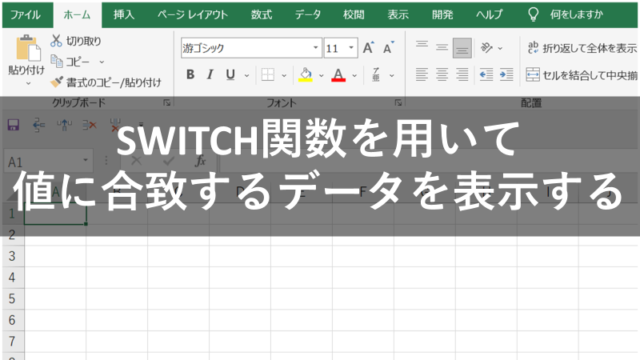Toggle Italic formatting

click(210, 75)
